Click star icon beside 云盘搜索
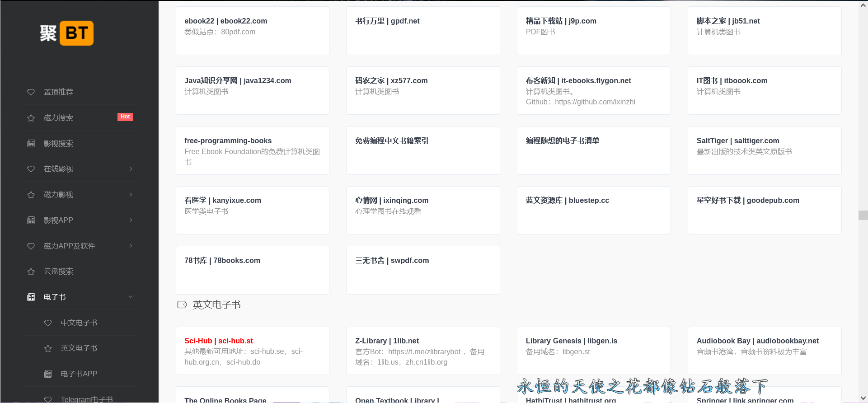 pos(31,272)
